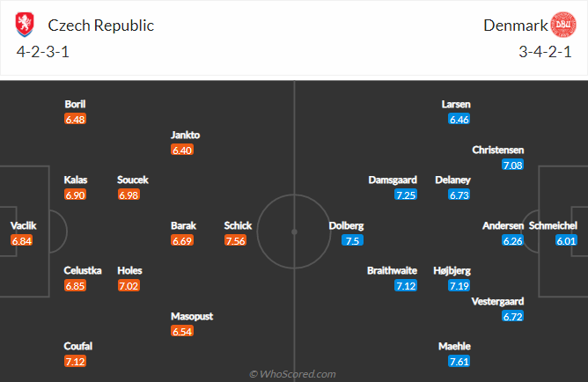Open player Soucek's name label
Viewport: 588px width, 382px height.
tap(133, 180)
